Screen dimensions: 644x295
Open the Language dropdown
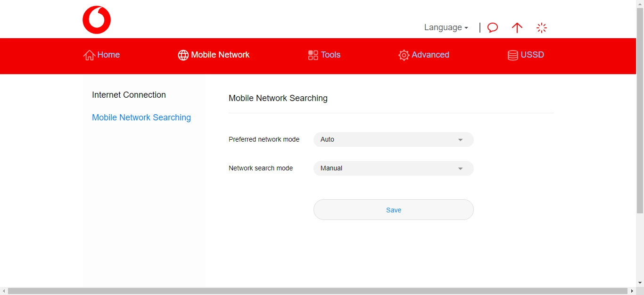coord(446,27)
